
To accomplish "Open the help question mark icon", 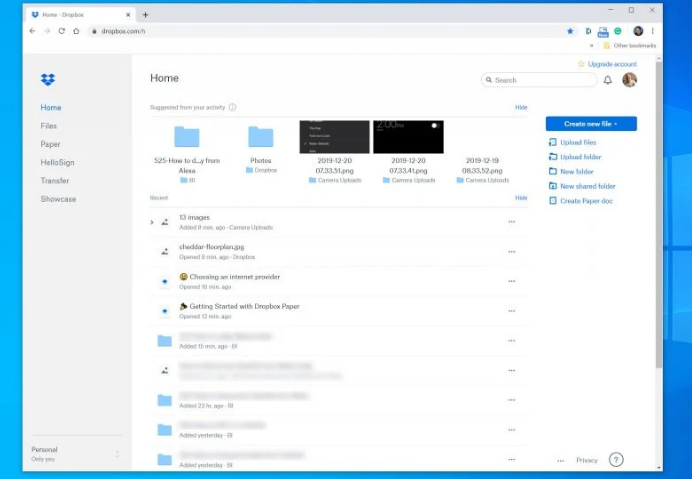I will point(616,460).
